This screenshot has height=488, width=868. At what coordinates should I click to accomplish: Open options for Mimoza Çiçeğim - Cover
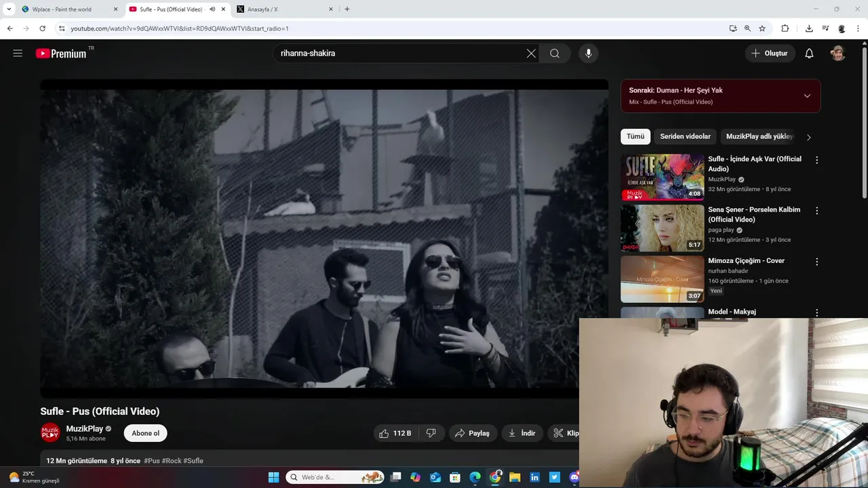[816, 262]
